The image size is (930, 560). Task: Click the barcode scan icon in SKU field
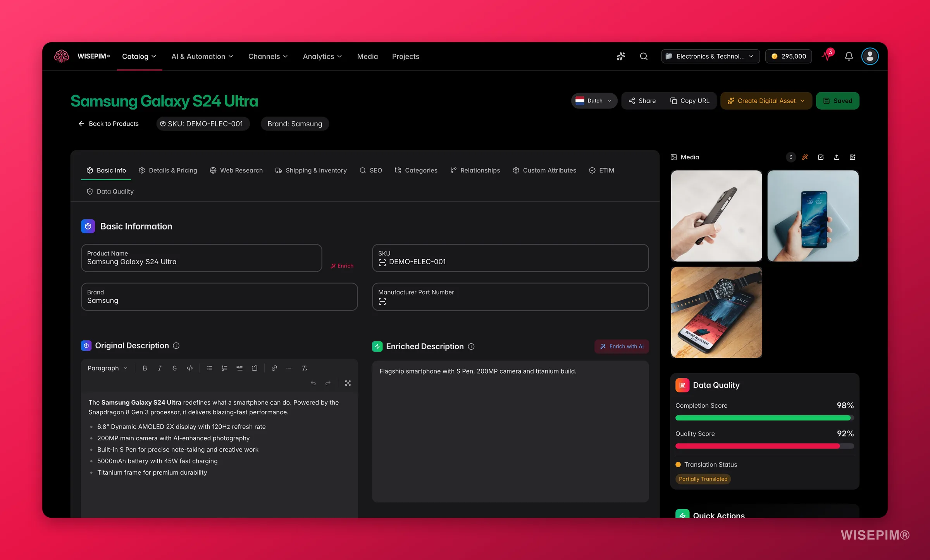[x=382, y=262]
